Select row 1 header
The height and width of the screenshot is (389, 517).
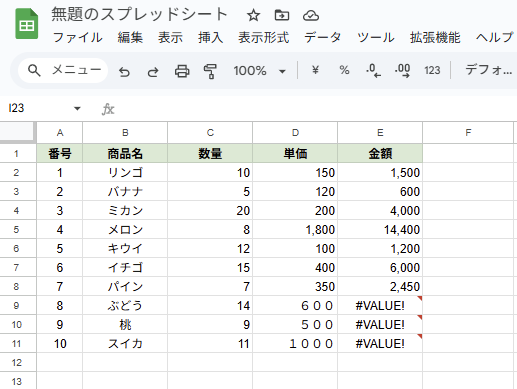click(18, 153)
